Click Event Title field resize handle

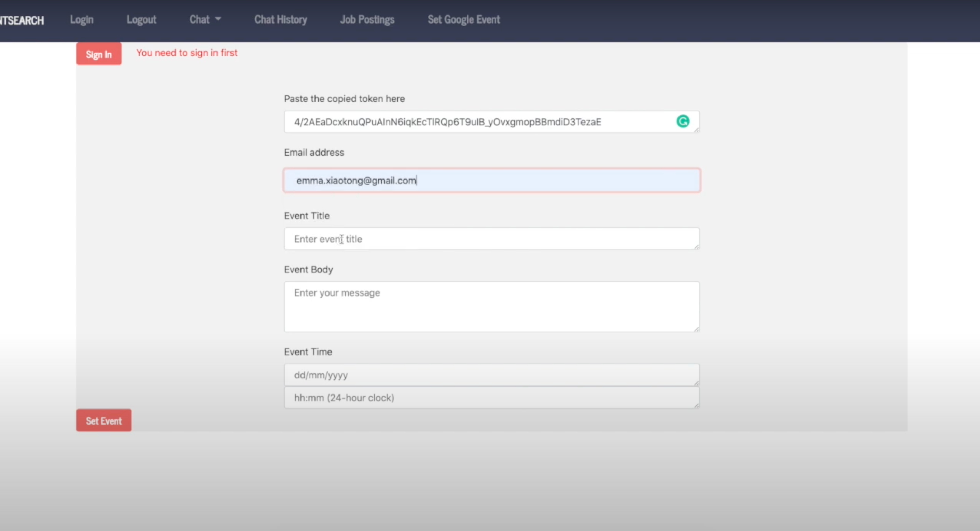[x=696, y=247]
